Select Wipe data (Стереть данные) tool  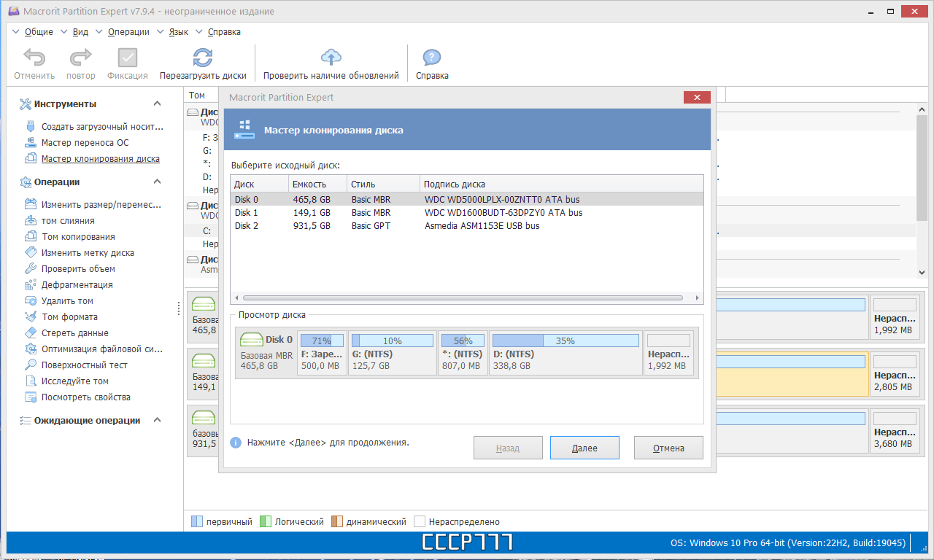point(75,333)
